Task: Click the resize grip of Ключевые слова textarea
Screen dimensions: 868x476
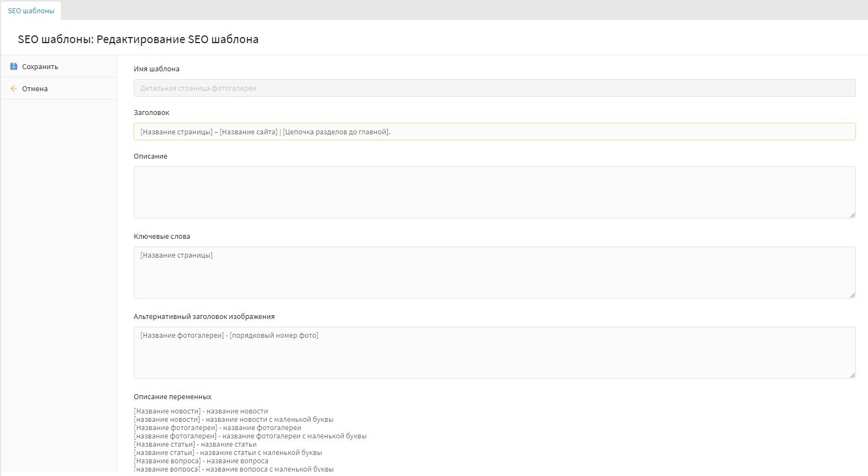Action: [853, 295]
